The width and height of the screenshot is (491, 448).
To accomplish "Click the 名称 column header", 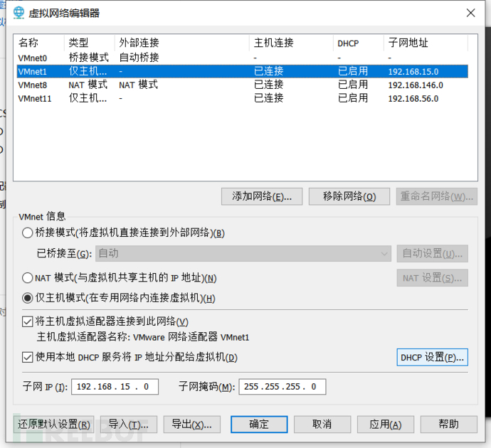I will tap(39, 43).
